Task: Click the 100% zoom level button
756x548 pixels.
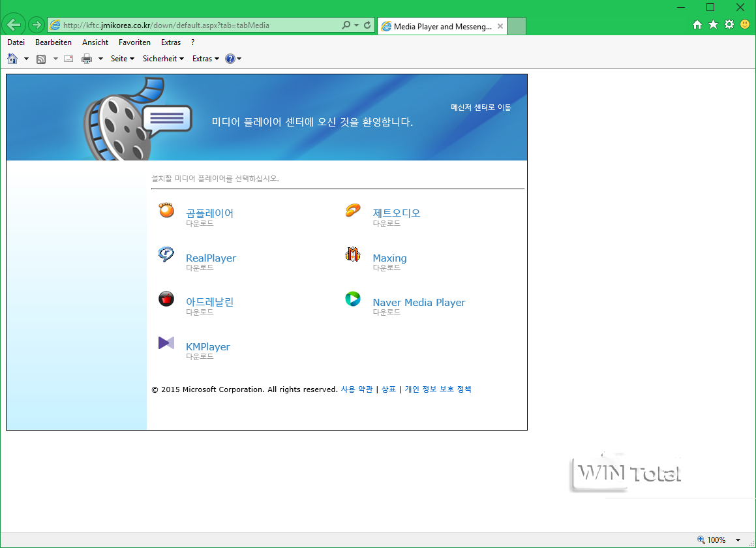Action: coord(712,540)
